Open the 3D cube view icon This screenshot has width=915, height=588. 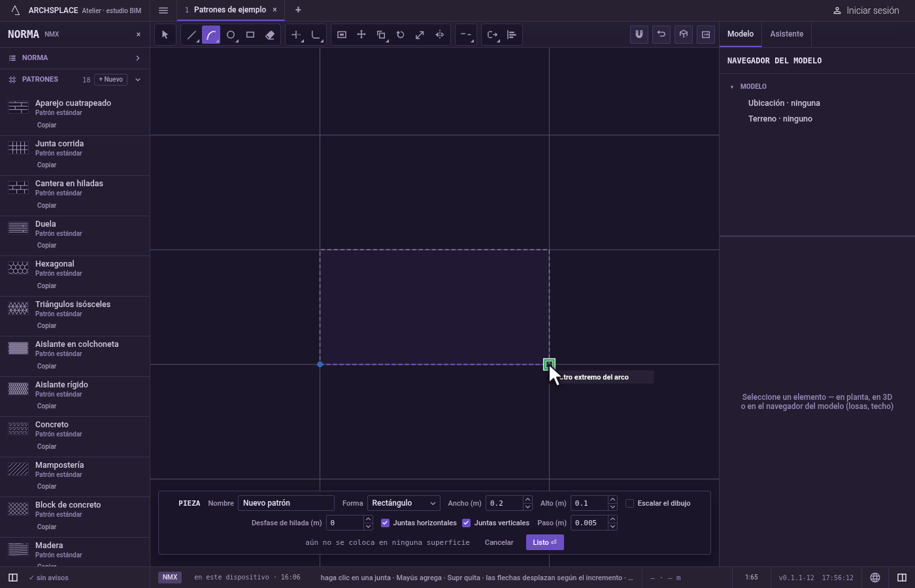pyautogui.click(x=684, y=35)
